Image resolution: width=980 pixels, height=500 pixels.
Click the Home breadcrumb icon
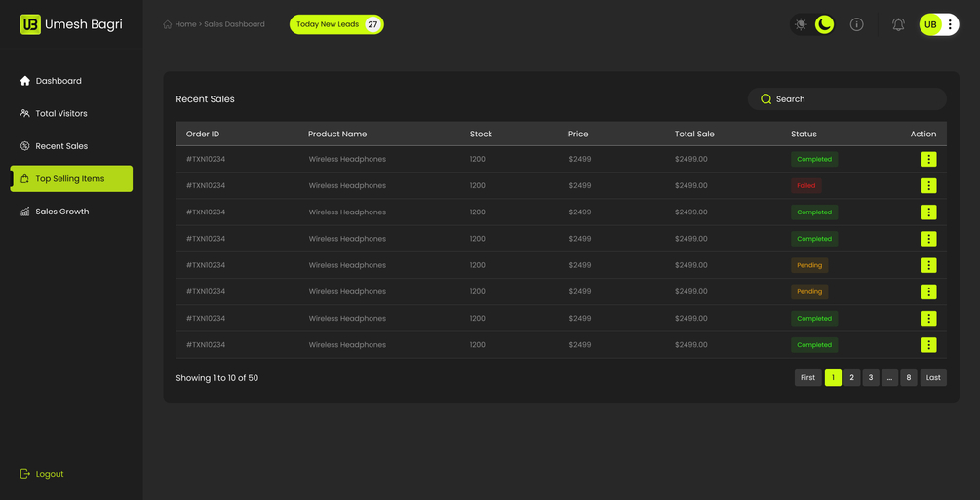pos(167,24)
